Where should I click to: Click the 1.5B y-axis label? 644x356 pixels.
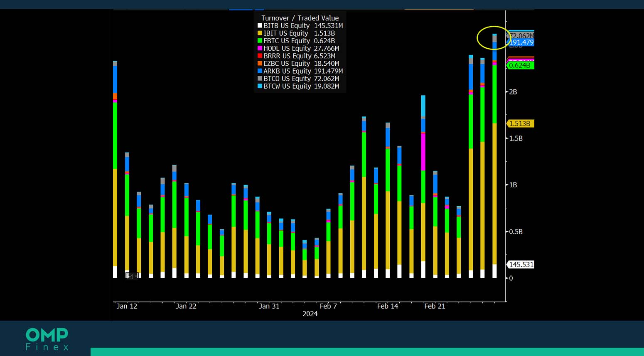coord(516,138)
